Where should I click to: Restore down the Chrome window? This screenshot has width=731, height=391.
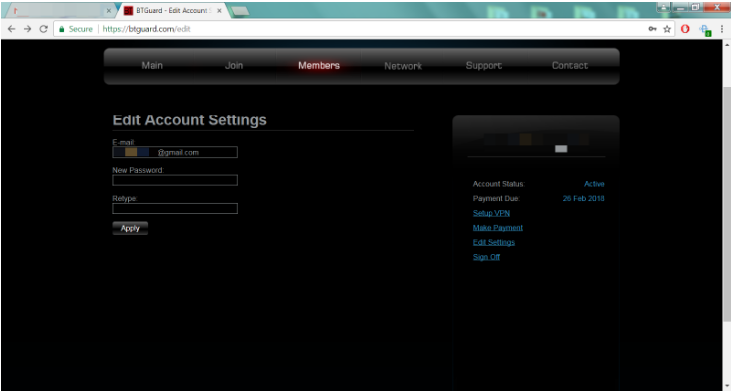tap(695, 7)
